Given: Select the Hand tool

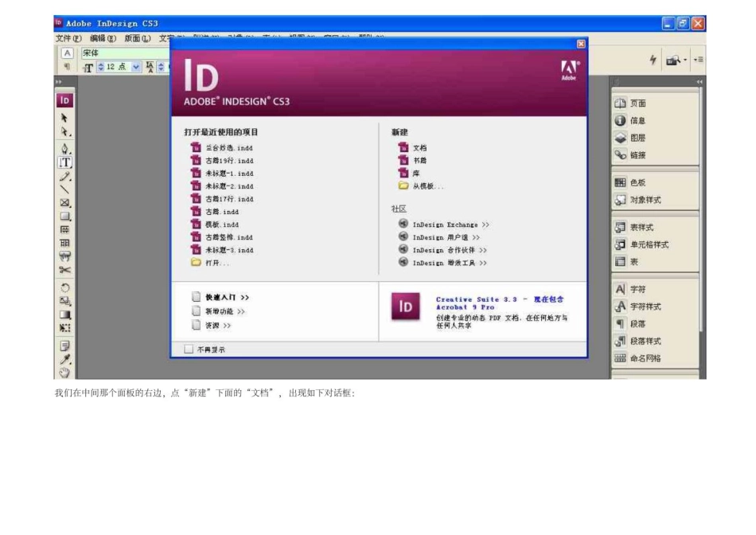Looking at the screenshot, I should tap(65, 372).
